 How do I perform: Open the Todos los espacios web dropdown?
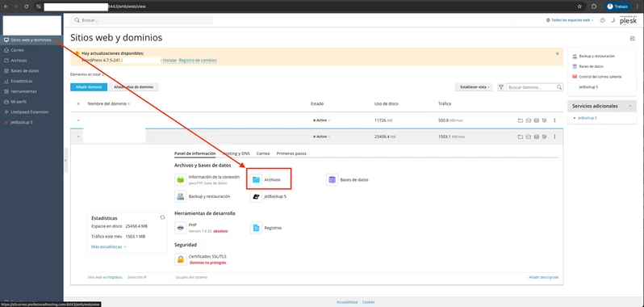(569, 20)
